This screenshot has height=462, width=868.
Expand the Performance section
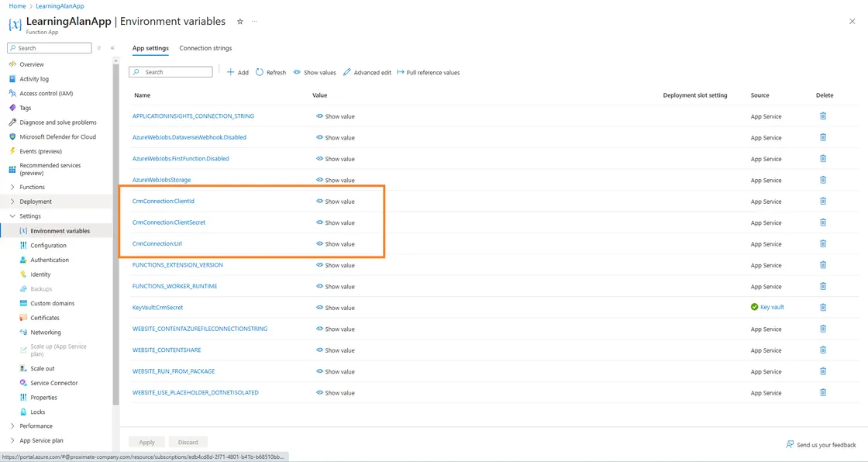tap(12, 426)
